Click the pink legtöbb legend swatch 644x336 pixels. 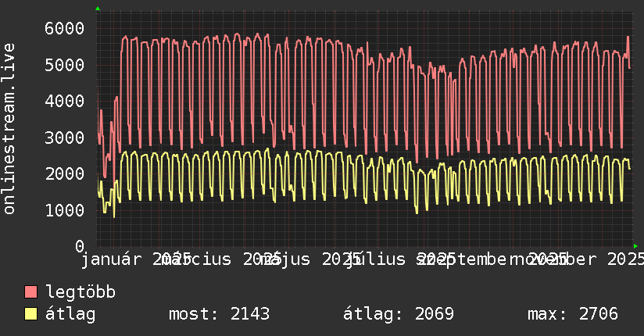pos(30,292)
